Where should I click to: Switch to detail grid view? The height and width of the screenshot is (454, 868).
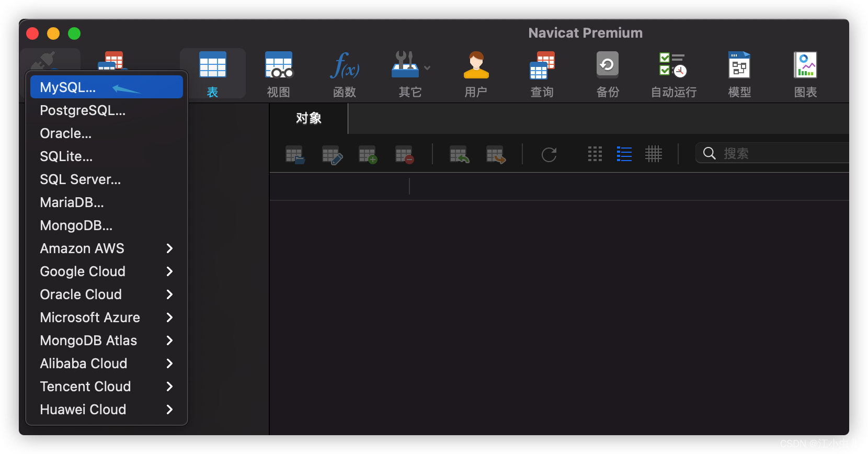654,154
